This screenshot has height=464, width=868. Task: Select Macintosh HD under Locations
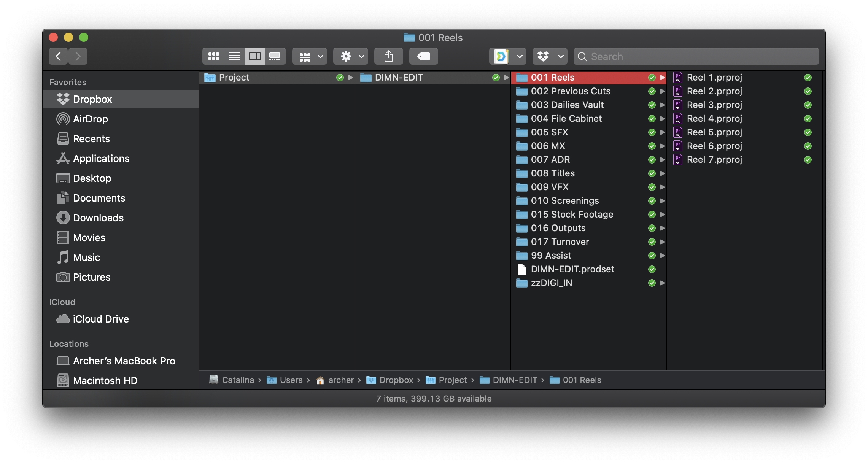105,380
